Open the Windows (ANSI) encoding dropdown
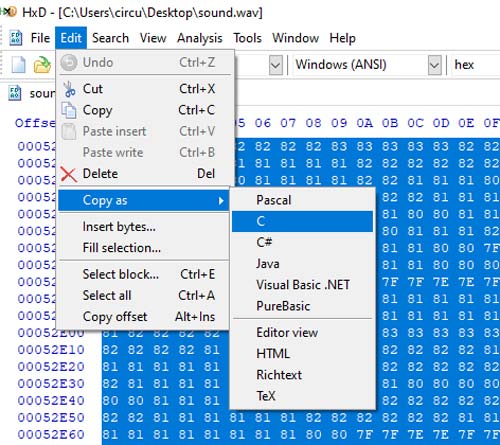 [435, 65]
